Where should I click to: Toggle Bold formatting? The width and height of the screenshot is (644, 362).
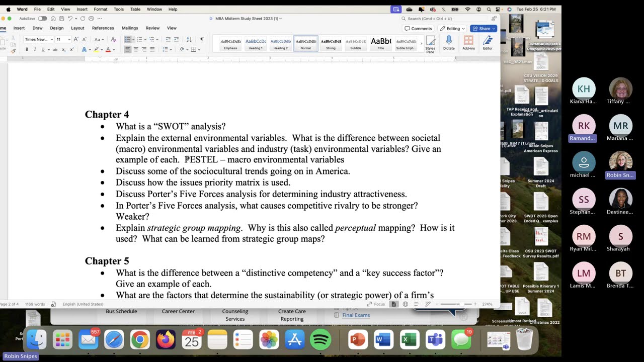(x=27, y=49)
